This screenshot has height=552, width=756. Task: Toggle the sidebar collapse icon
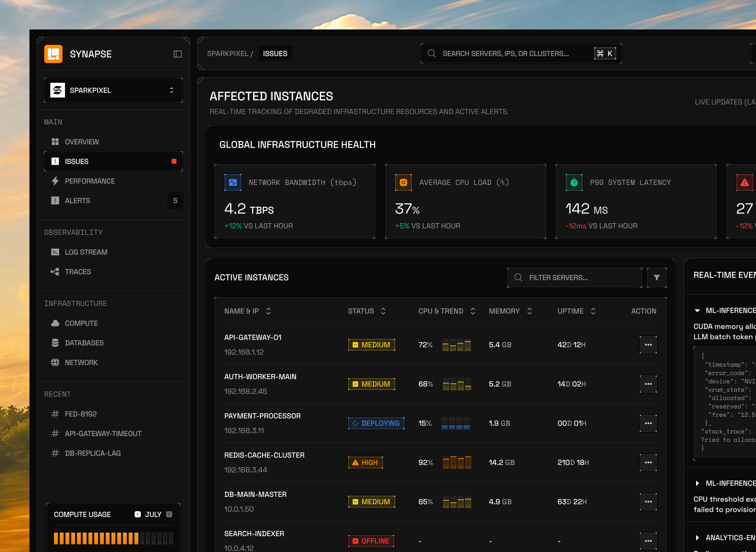(x=177, y=54)
